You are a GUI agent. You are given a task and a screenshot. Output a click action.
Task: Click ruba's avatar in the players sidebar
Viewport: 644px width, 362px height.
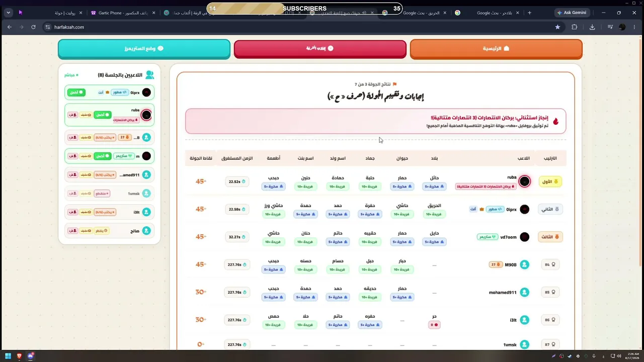[x=146, y=115]
